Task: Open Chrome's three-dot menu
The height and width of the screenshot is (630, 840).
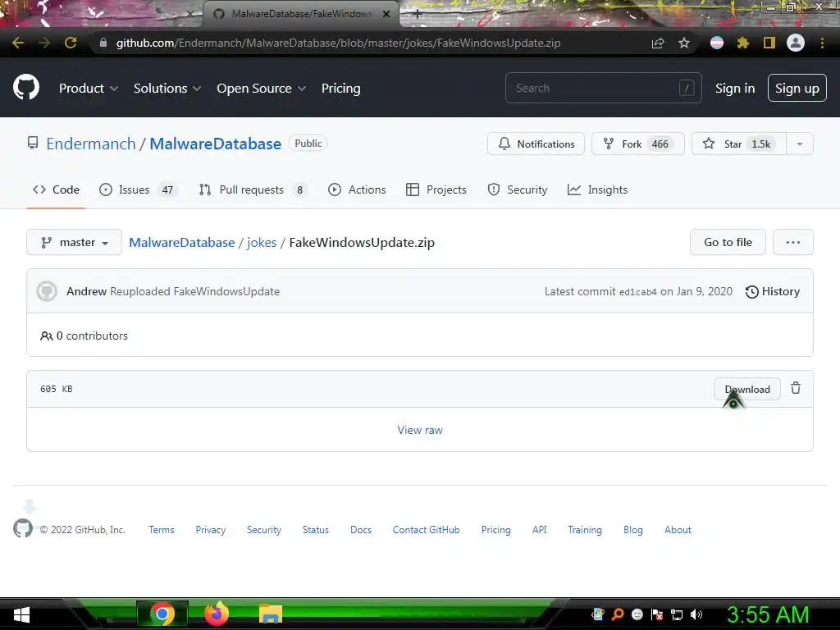Action: tap(822, 43)
